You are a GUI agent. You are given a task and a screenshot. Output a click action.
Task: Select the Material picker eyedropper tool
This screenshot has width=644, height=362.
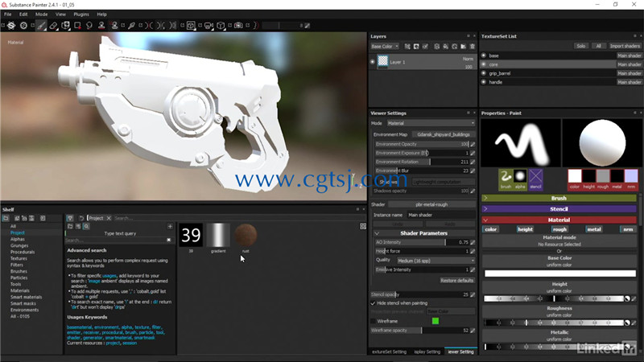pos(131,26)
